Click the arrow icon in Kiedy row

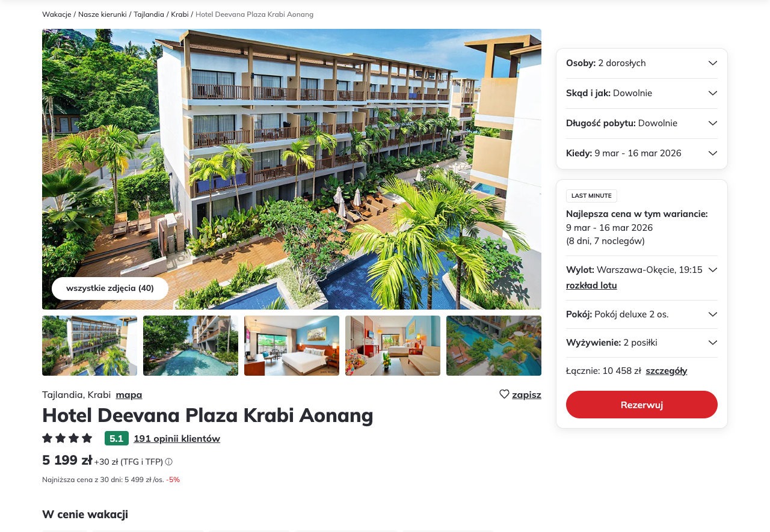(713, 153)
